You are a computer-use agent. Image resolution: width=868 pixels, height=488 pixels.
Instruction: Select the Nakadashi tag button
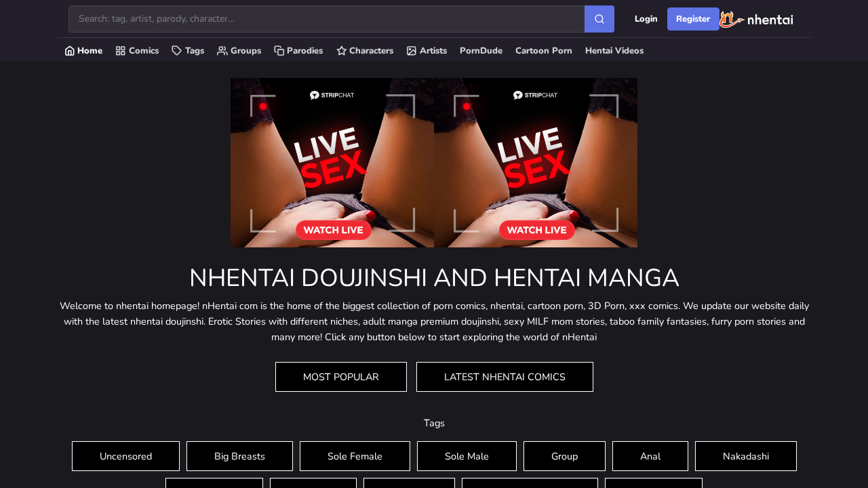pyautogui.click(x=745, y=456)
